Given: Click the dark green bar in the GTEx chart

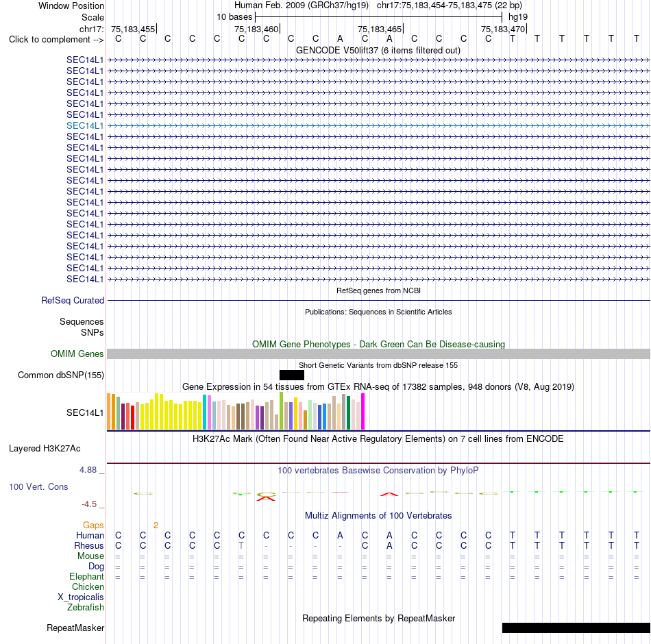Looking at the screenshot, I should [348, 412].
